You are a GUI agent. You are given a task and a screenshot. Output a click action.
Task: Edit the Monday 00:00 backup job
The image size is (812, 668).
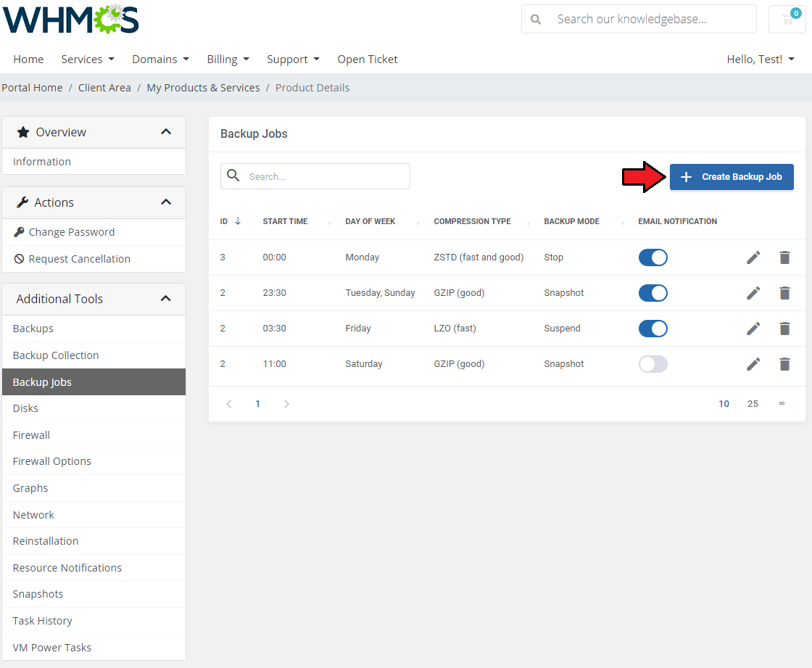click(753, 257)
